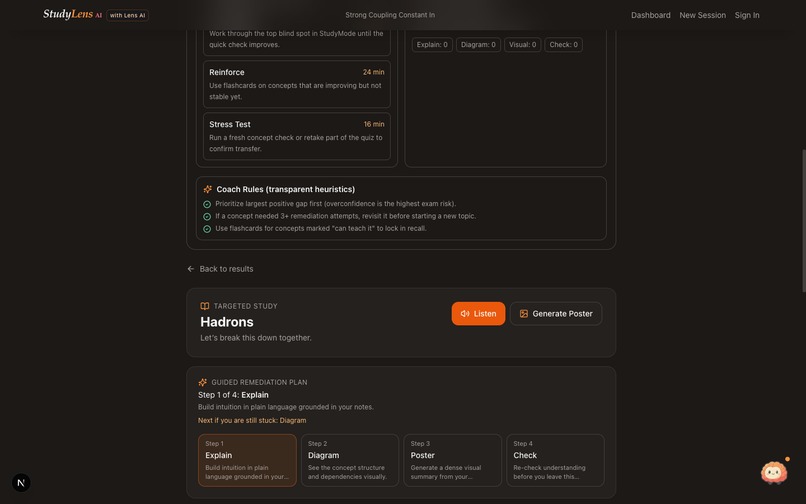Open the Dashboard nav link
806x504 pixels.
(651, 15)
